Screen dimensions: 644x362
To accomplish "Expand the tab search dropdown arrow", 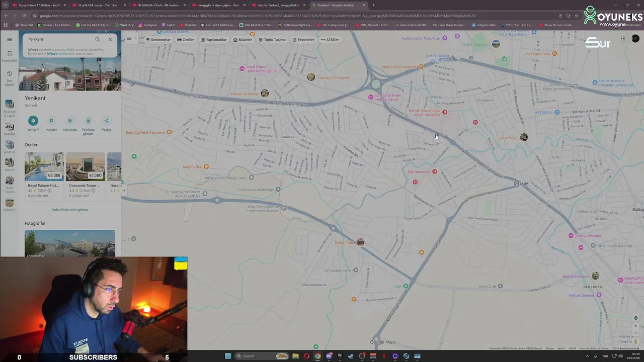I will (x=6, y=5).
